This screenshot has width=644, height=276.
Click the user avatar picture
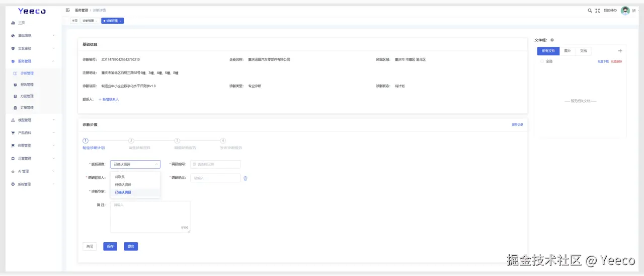pyautogui.click(x=625, y=11)
